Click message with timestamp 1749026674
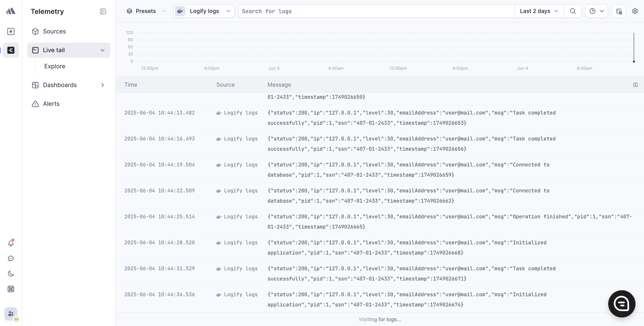This screenshot has height=326, width=644. pos(407,300)
